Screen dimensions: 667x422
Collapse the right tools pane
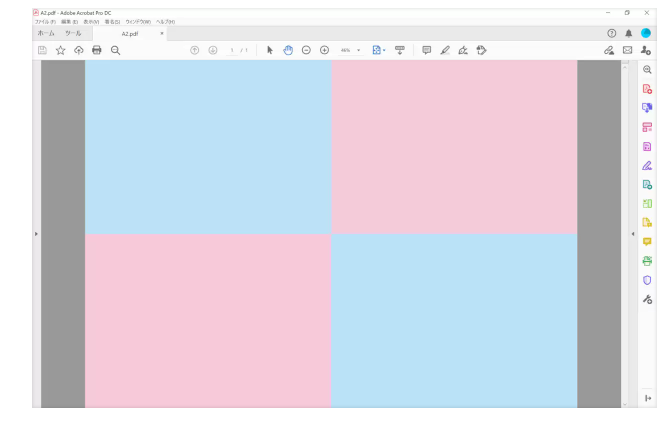[631, 234]
